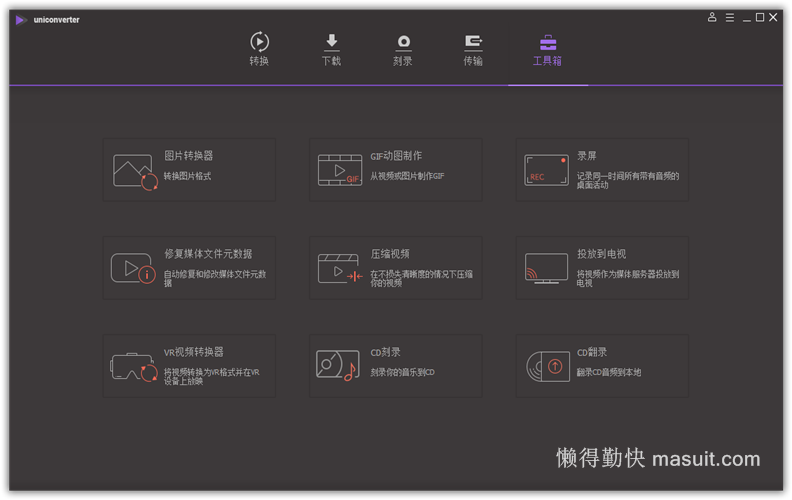The height and width of the screenshot is (500, 792).
Task: Launch the 录屏 REC screen recorder icon
Action: pyautogui.click(x=546, y=170)
